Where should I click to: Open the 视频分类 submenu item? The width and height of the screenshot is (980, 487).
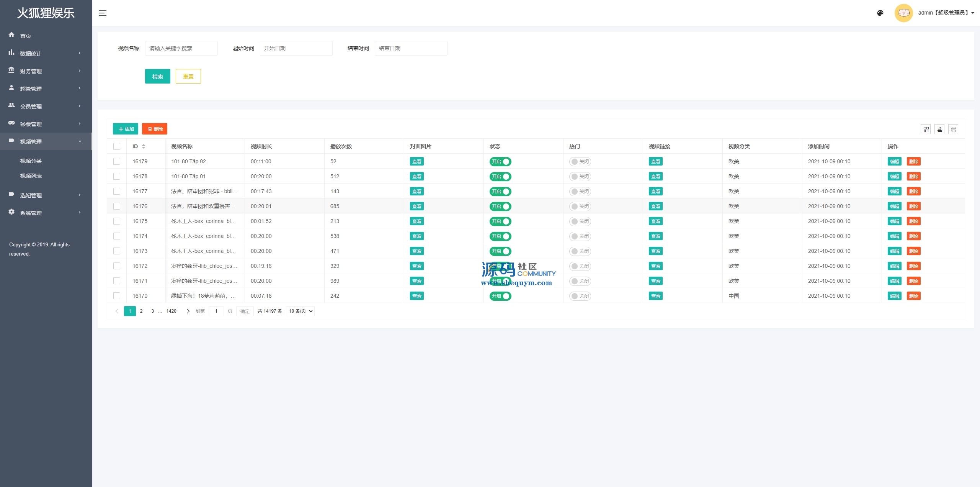click(31, 161)
